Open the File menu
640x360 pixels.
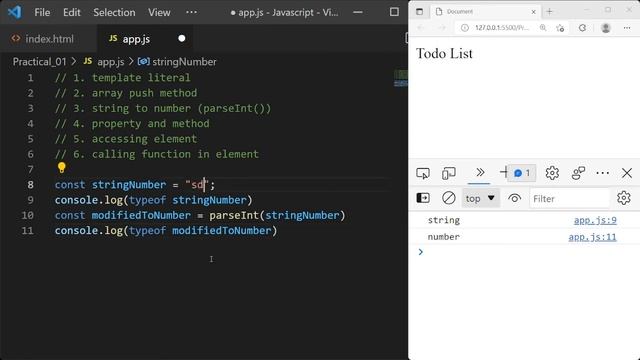pos(42,12)
